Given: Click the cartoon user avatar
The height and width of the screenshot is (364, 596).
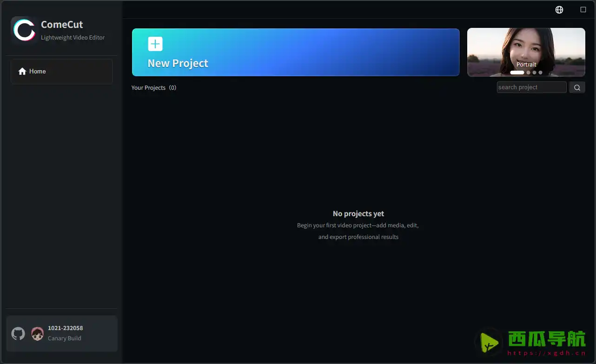Looking at the screenshot, I should 38,333.
